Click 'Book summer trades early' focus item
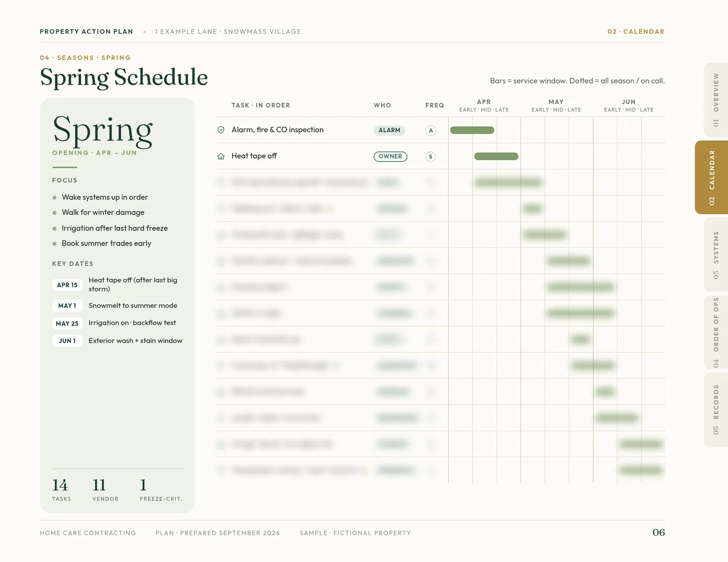 (x=106, y=243)
